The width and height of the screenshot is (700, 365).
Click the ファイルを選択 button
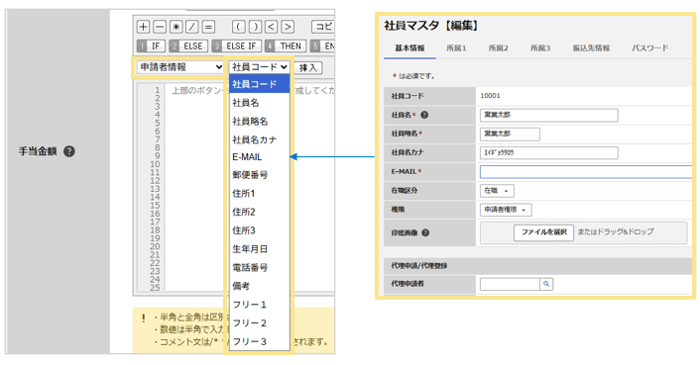coord(544,232)
